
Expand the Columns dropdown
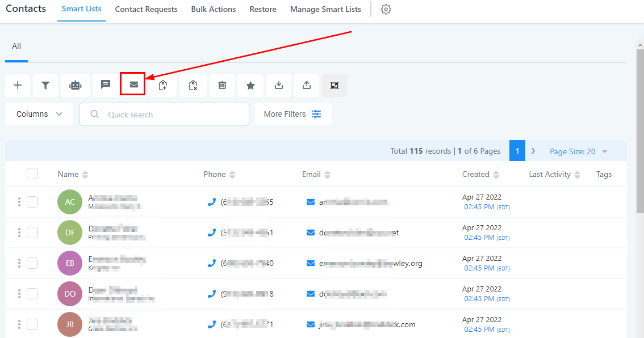pos(39,114)
